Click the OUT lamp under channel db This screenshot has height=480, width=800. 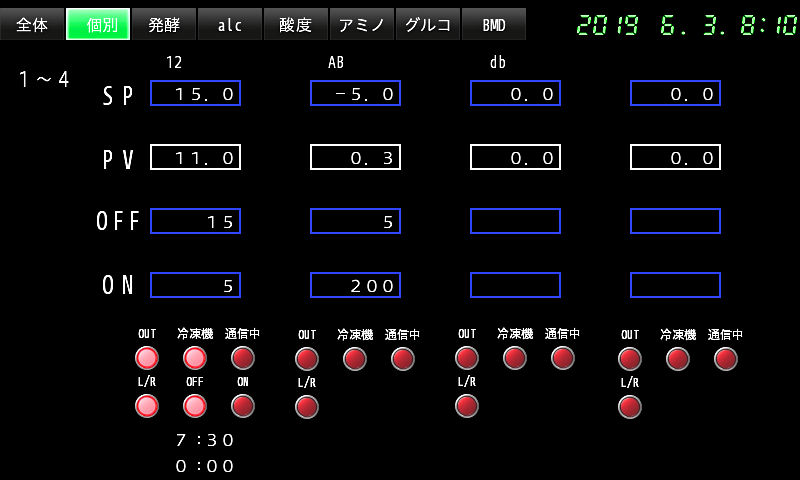pyautogui.click(x=467, y=358)
